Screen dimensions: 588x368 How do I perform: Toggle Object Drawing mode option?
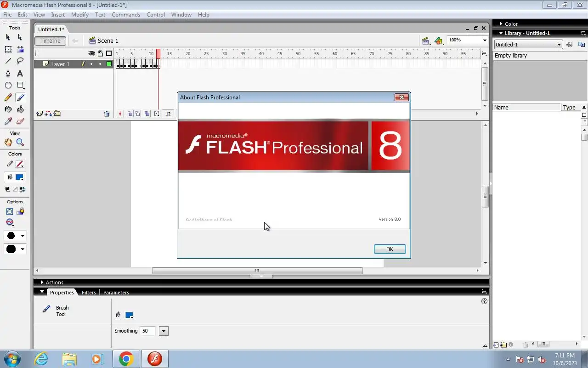pos(9,212)
